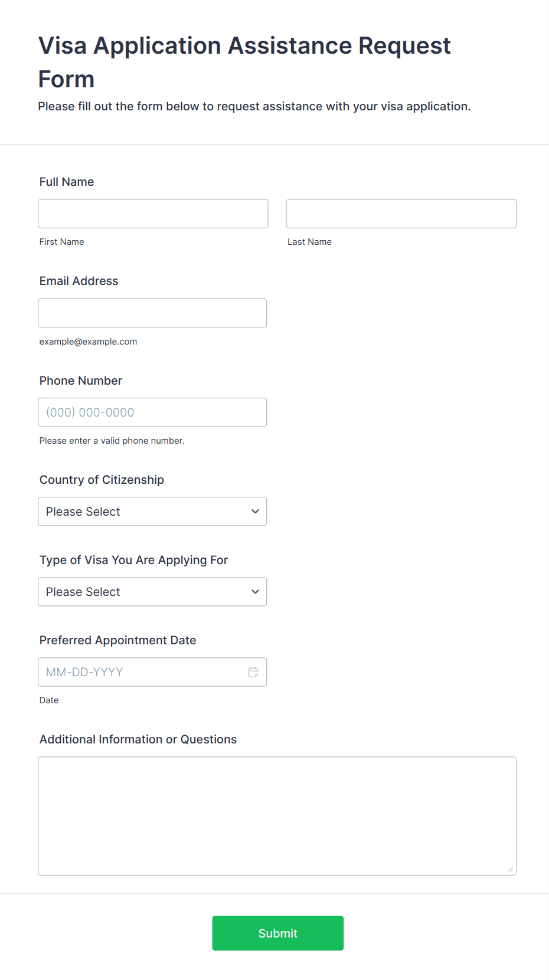Click the "Full Name" field label
The width and height of the screenshot is (549, 980).
coord(67,182)
